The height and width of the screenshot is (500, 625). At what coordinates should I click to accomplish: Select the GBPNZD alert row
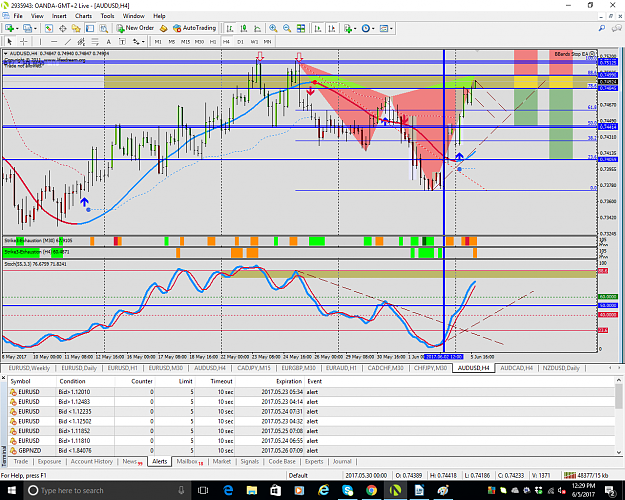[311, 451]
